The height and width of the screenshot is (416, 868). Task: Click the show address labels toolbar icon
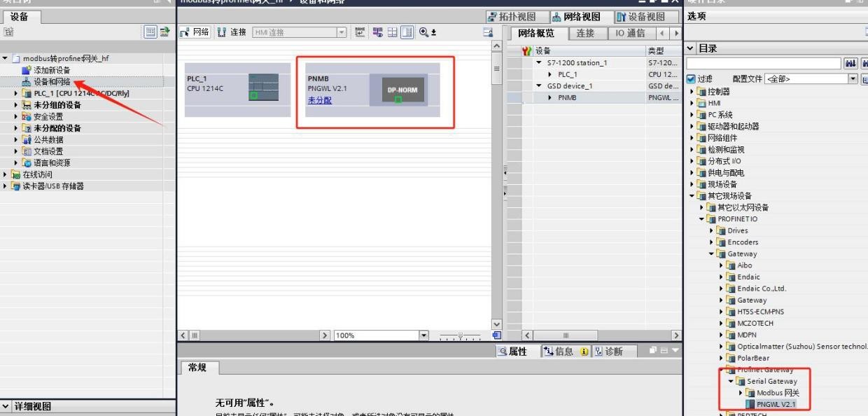379,32
